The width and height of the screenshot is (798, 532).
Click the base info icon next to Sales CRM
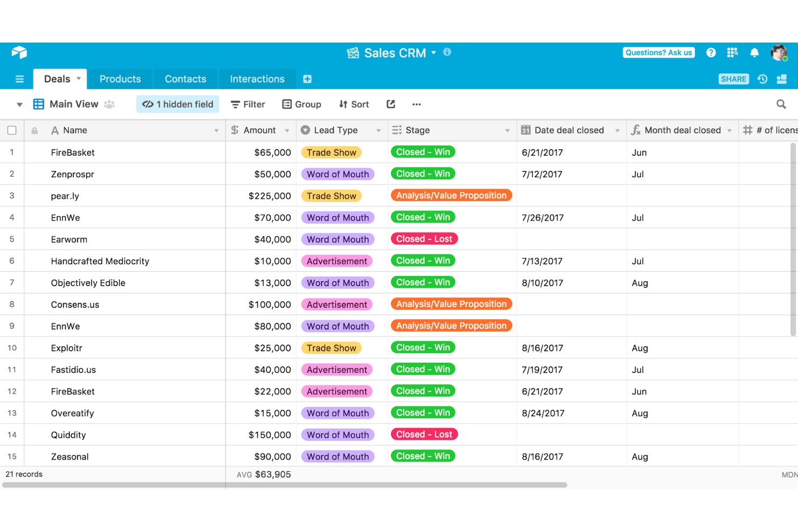(447, 52)
